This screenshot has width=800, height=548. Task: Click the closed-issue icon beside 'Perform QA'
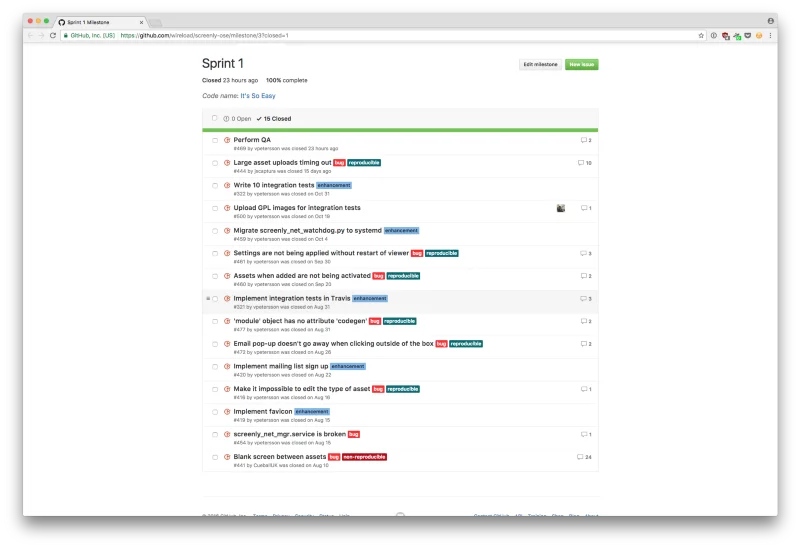coord(227,140)
